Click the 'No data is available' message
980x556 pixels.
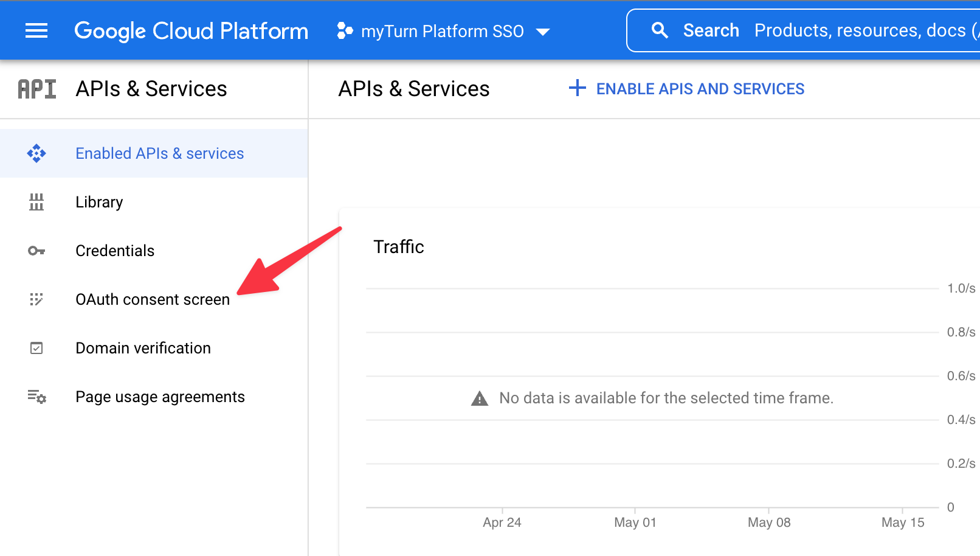[x=666, y=398]
